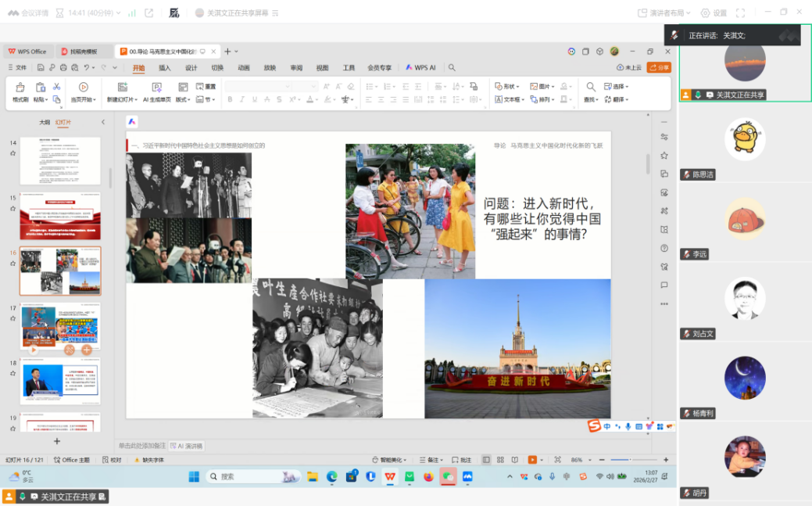This screenshot has height=506, width=812.
Task: Toggle normal view mode in status bar
Action: tap(486, 460)
